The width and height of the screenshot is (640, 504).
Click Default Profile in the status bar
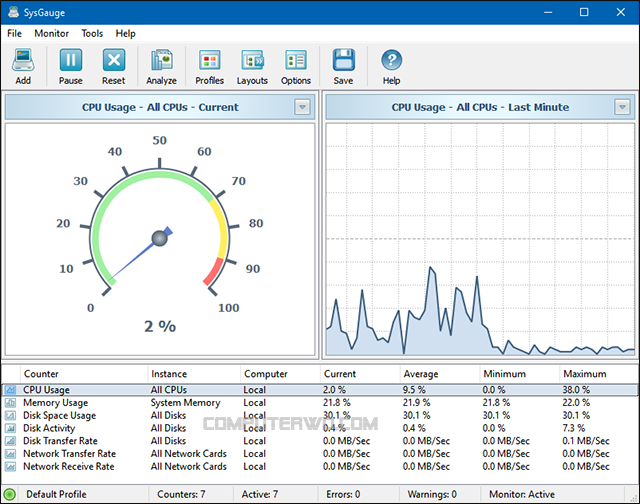[x=56, y=494]
